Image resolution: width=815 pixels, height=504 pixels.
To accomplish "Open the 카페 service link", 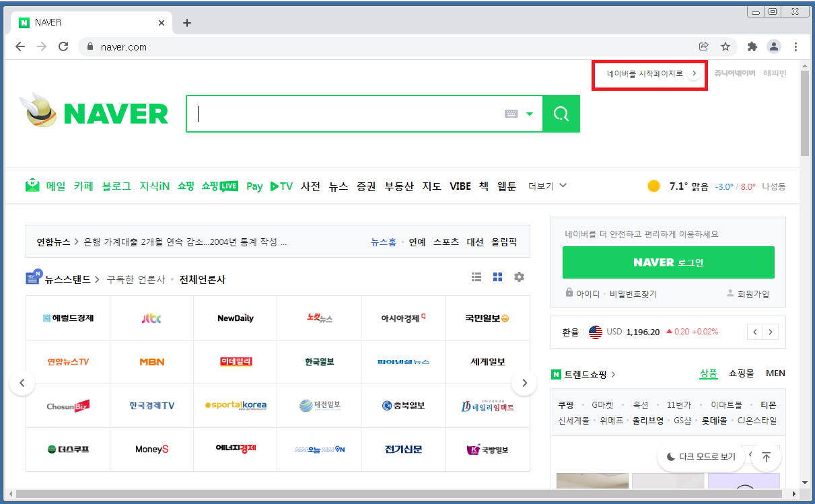I will point(83,186).
